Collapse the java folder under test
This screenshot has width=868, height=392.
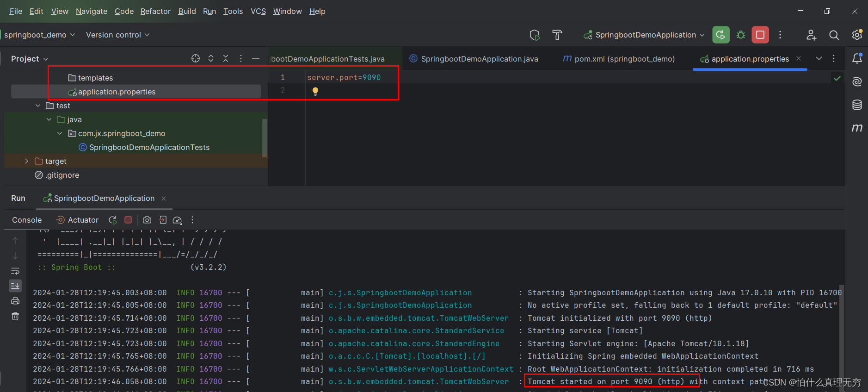49,119
